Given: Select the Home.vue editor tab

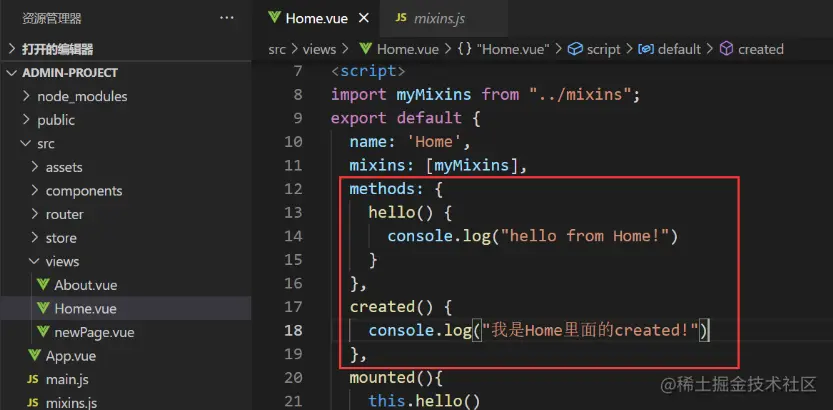Looking at the screenshot, I should pos(317,18).
